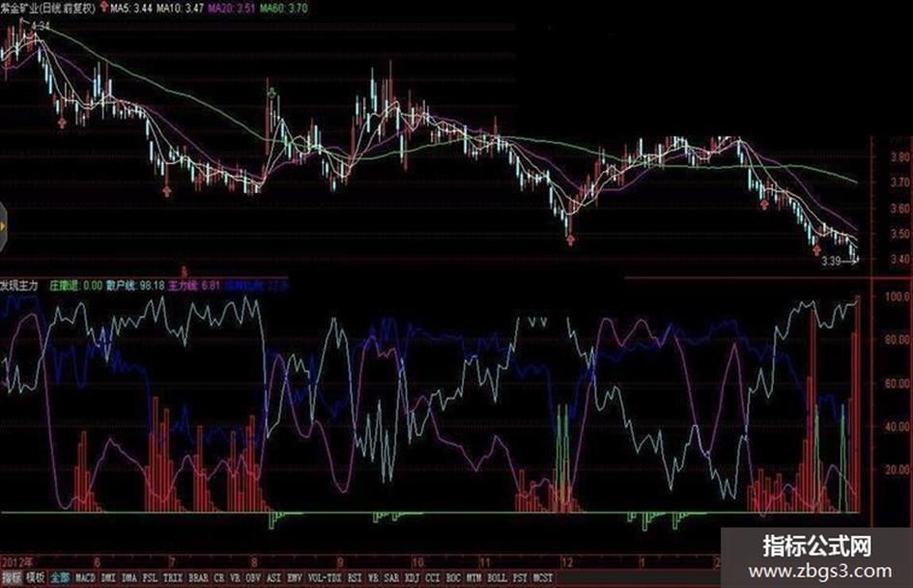Switch indicator to VR
This screenshot has height=588, width=913.
tap(235, 578)
